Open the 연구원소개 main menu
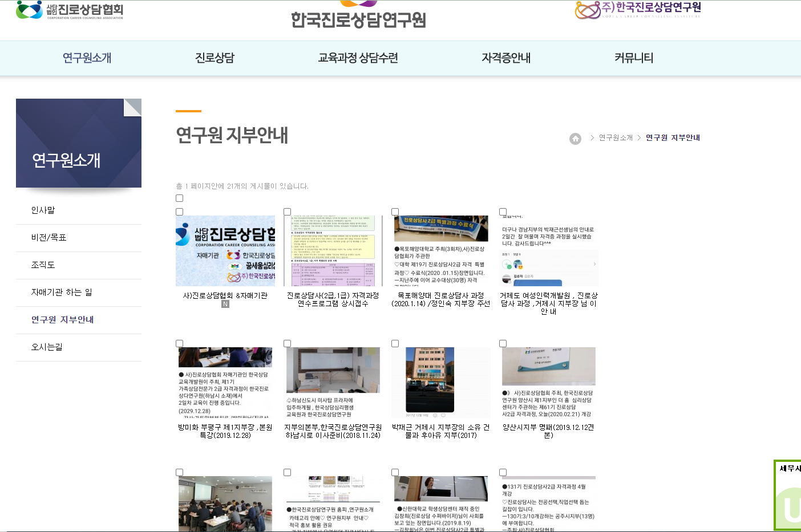This screenshot has height=532, width=801. [x=87, y=58]
